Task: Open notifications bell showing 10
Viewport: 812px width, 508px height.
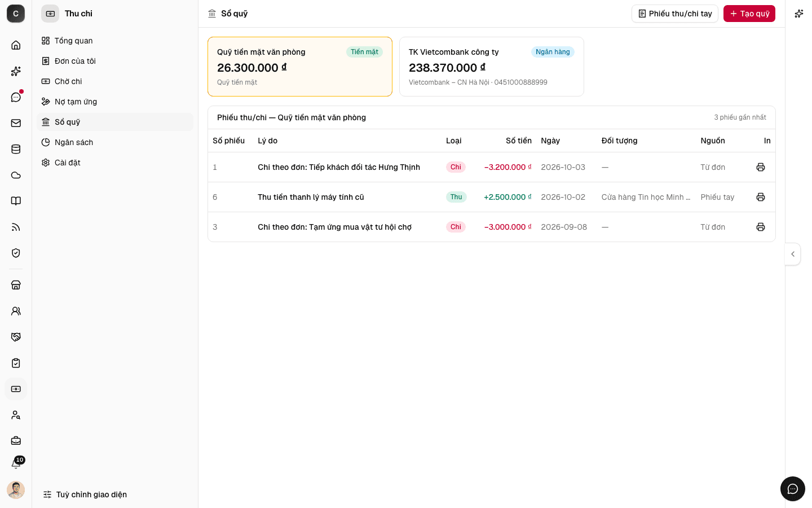Action: [16, 464]
